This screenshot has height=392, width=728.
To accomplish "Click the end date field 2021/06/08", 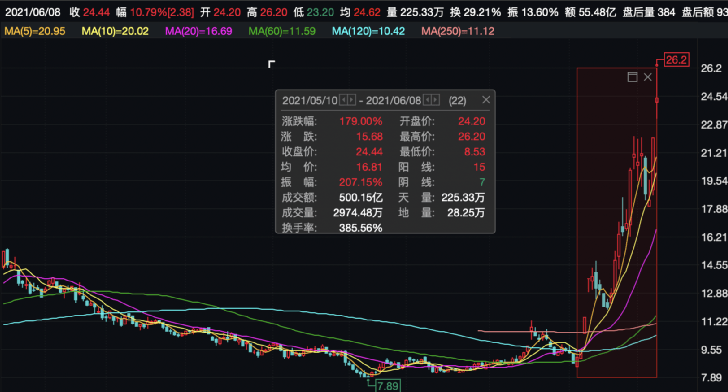I will (393, 100).
